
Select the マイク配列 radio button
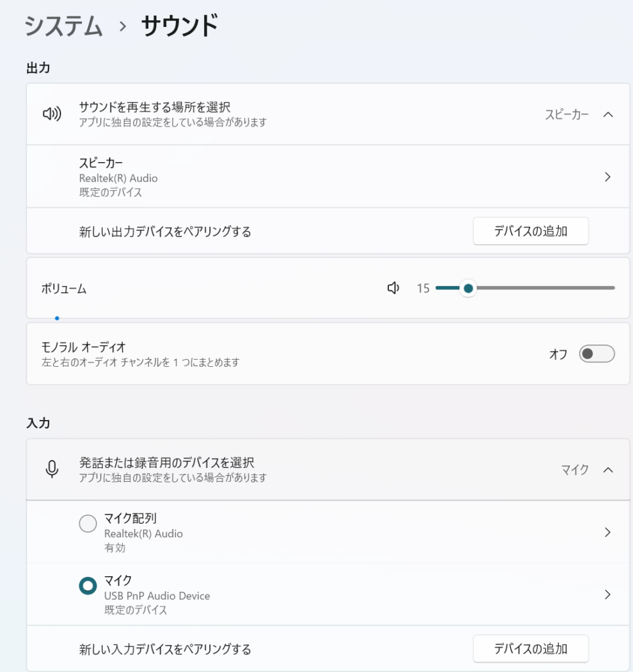click(x=87, y=524)
